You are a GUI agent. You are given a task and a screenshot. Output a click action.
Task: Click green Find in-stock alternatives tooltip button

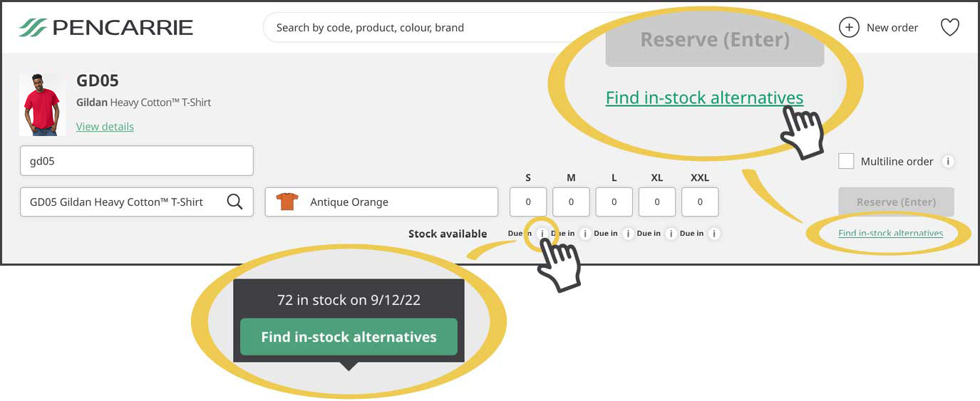[x=349, y=337]
